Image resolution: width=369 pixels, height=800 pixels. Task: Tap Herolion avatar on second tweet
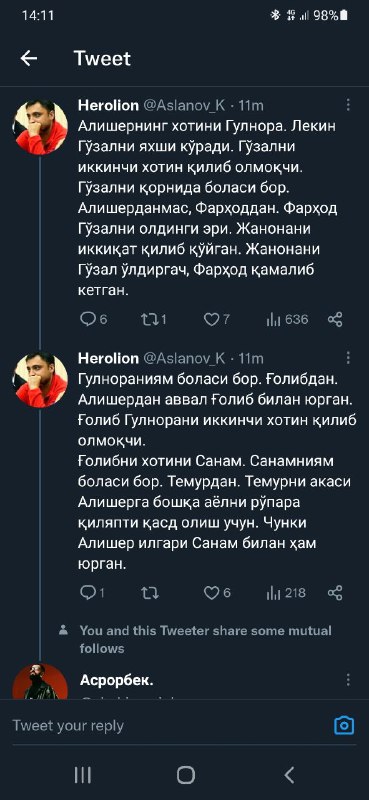point(40,380)
